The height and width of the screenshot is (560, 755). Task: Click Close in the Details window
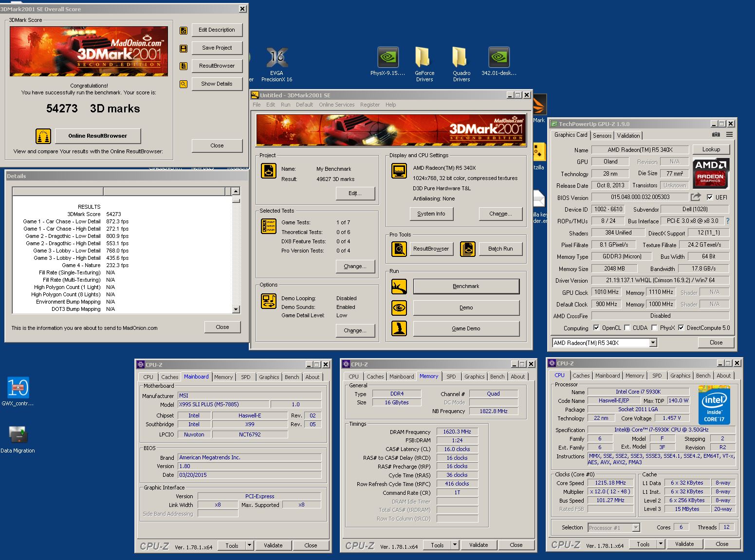(222, 327)
